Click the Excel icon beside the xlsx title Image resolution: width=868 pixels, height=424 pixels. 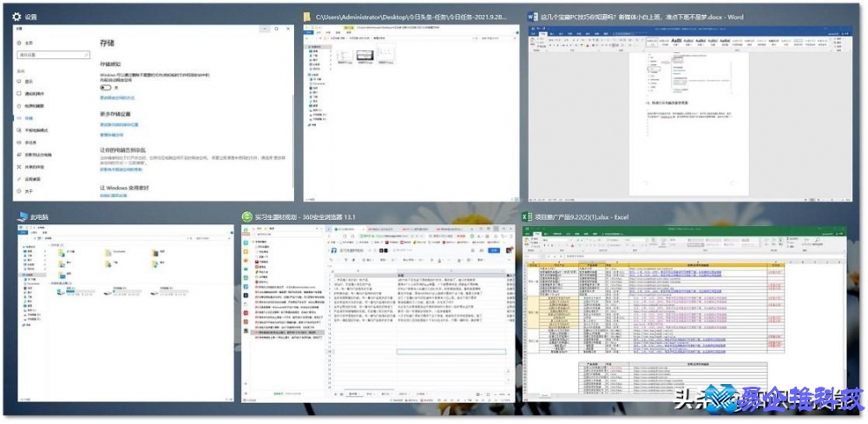point(524,215)
